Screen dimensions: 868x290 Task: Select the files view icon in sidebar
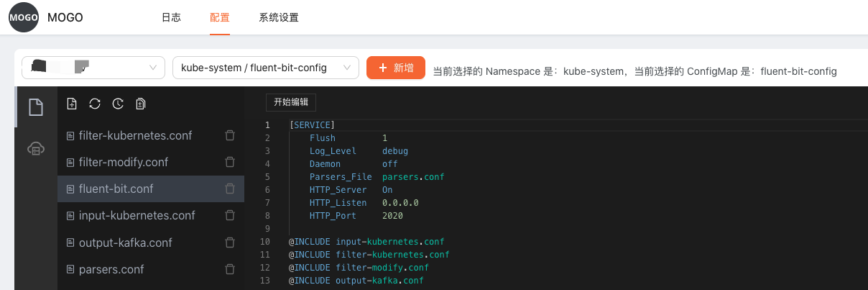(x=36, y=107)
